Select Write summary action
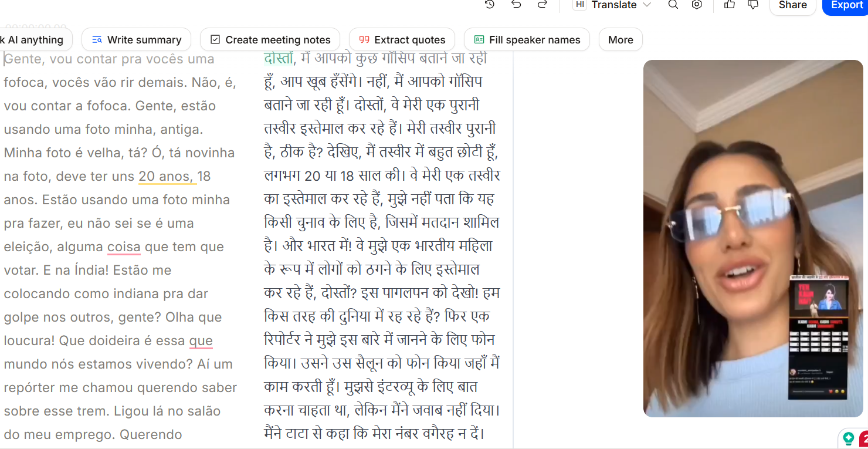868x449 pixels. tap(136, 40)
